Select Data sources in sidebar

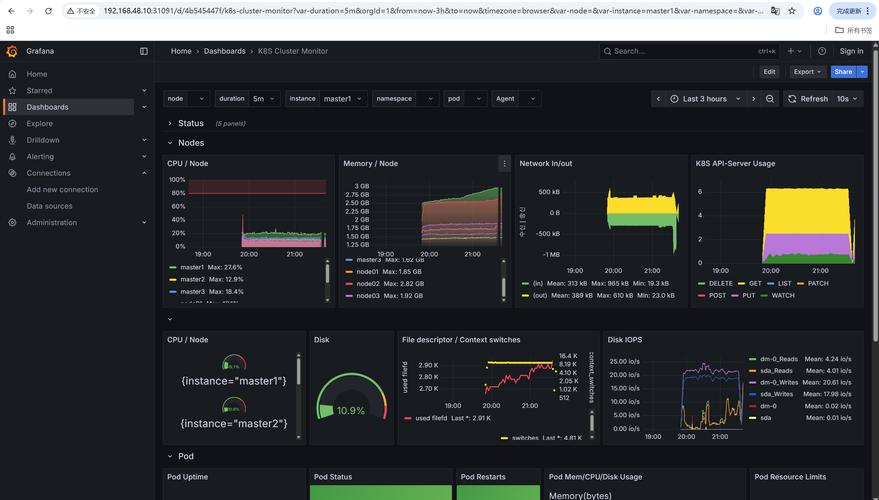click(49, 206)
